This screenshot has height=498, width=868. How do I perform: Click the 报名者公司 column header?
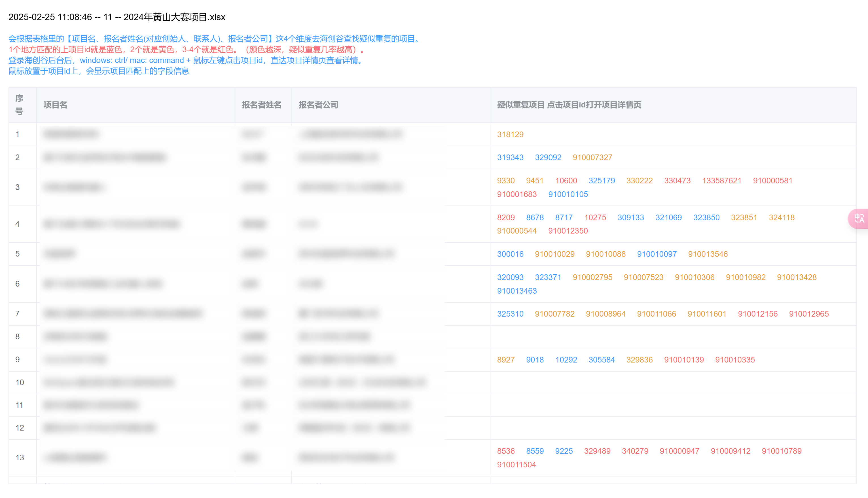[x=318, y=105]
